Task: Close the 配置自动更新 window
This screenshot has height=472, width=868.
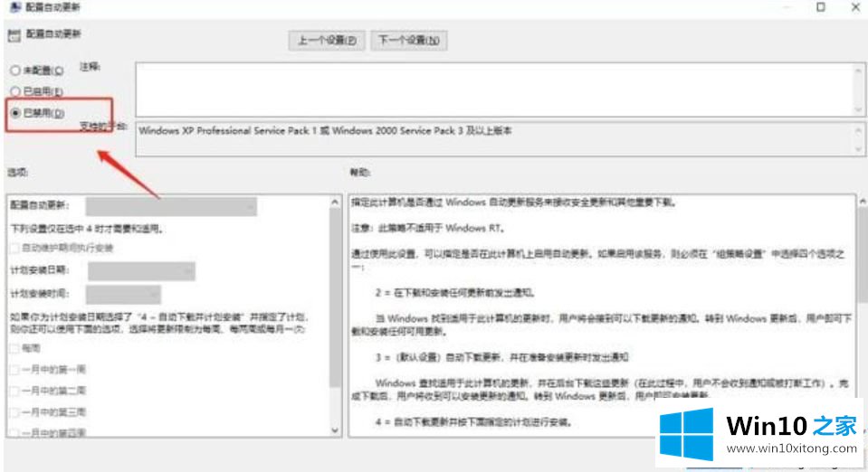Action: tap(855, 6)
